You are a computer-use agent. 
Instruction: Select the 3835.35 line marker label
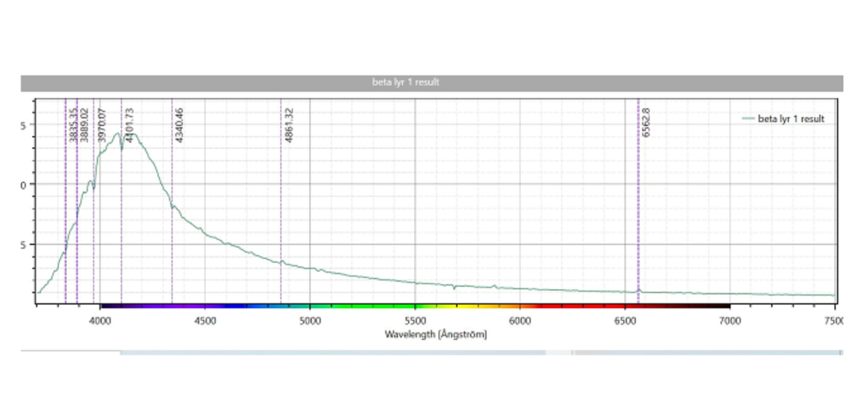pyautogui.click(x=73, y=125)
